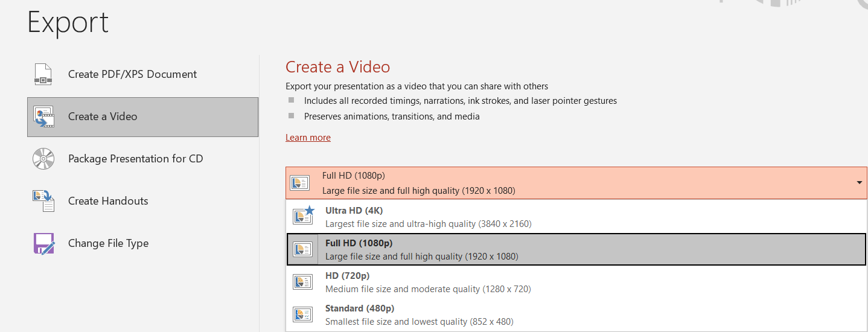868x332 pixels.
Task: Click the Change File Type floppy icon
Action: [x=43, y=243]
